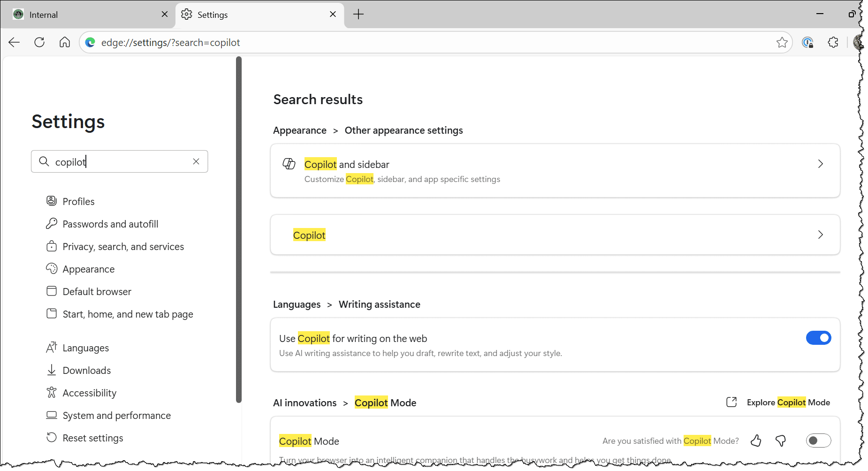Image resolution: width=868 pixels, height=471 pixels.
Task: Go back using the back arrow
Action: point(14,43)
